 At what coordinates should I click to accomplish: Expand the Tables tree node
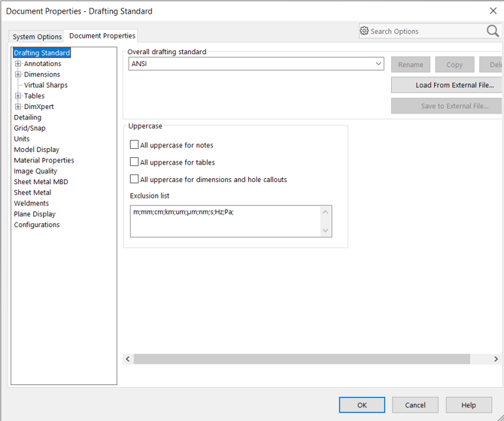pos(18,96)
